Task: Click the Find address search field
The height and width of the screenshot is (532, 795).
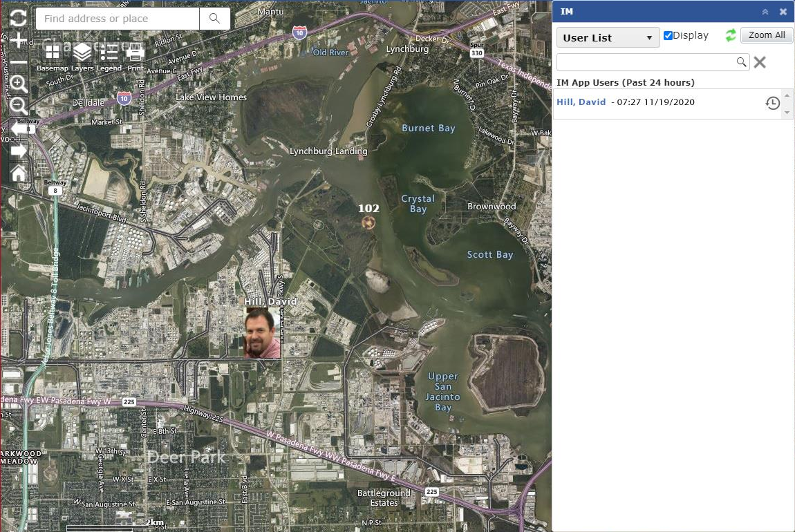Action: (x=118, y=19)
